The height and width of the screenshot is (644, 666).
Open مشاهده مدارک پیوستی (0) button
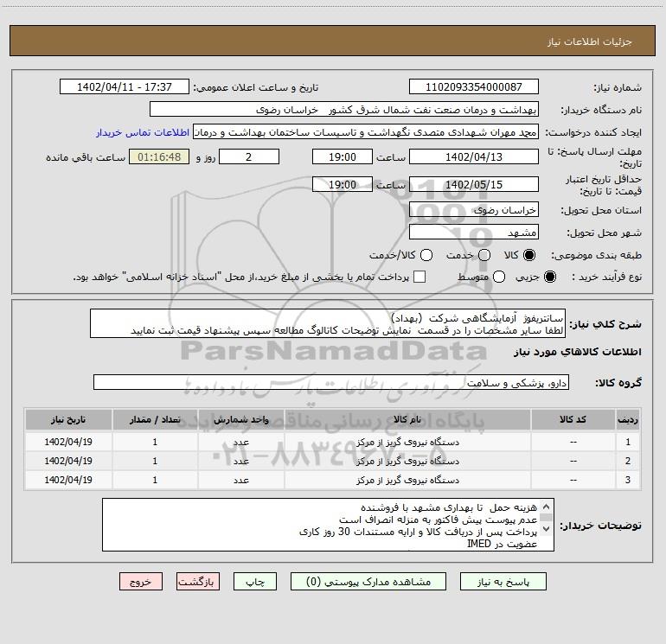tap(368, 582)
